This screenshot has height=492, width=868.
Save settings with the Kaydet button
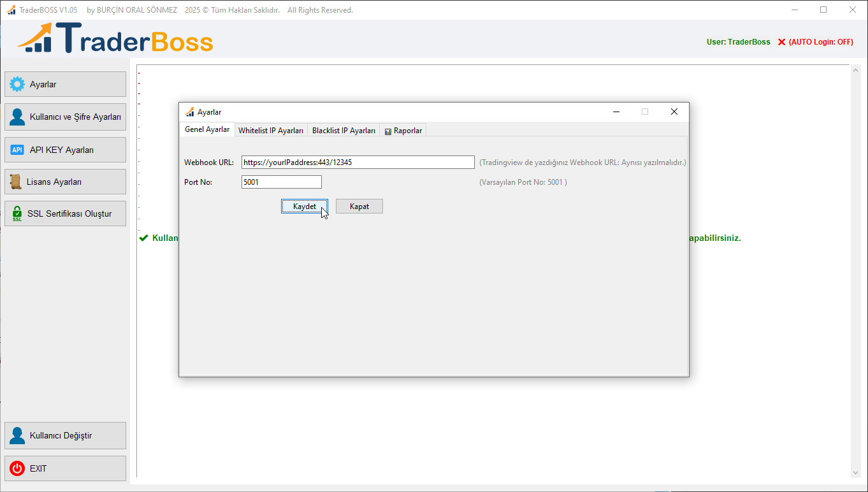pos(304,206)
